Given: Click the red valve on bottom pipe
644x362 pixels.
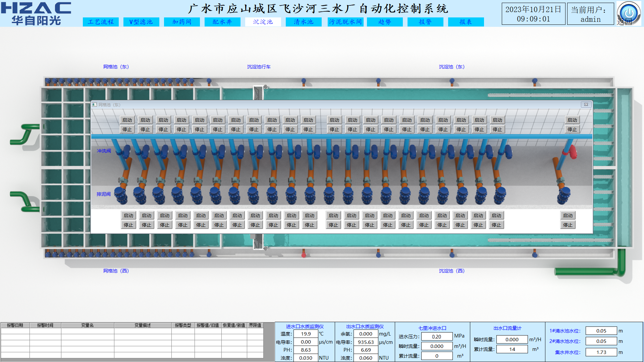Looking at the screenshot, I should point(304,255).
